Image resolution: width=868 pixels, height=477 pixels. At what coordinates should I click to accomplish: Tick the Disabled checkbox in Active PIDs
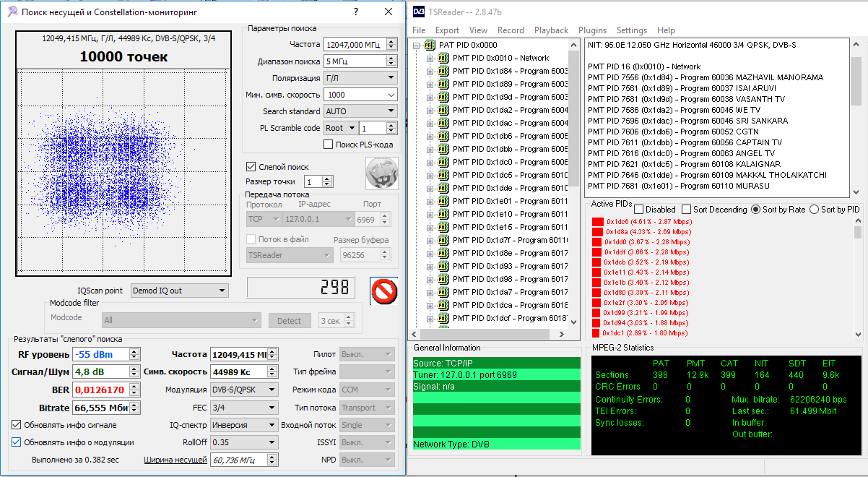[x=639, y=210]
